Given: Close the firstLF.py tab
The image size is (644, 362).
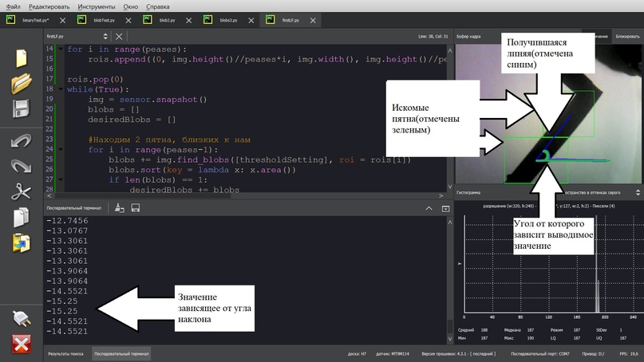Looking at the screenshot, I should pos(313,20).
